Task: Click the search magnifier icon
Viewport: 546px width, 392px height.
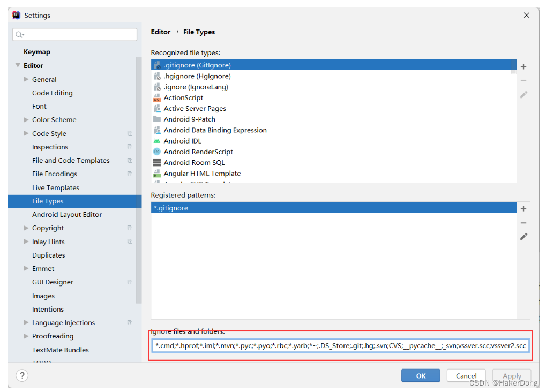Action: point(19,34)
